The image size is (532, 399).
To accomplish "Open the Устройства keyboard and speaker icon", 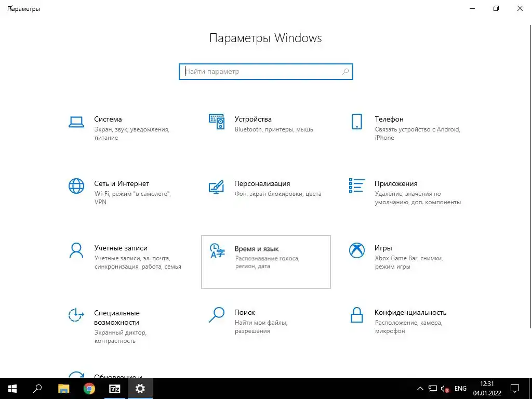I will (x=217, y=122).
